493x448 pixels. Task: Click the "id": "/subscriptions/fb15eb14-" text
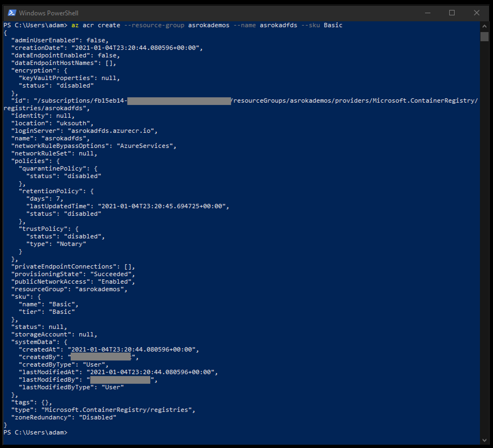[69, 101]
